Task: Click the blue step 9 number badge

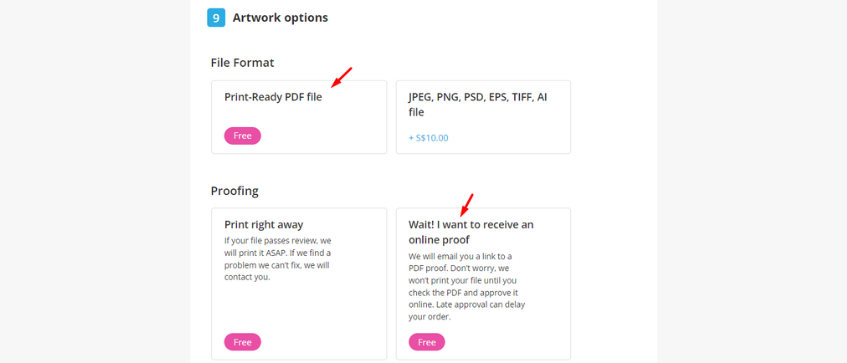Action: tap(216, 18)
